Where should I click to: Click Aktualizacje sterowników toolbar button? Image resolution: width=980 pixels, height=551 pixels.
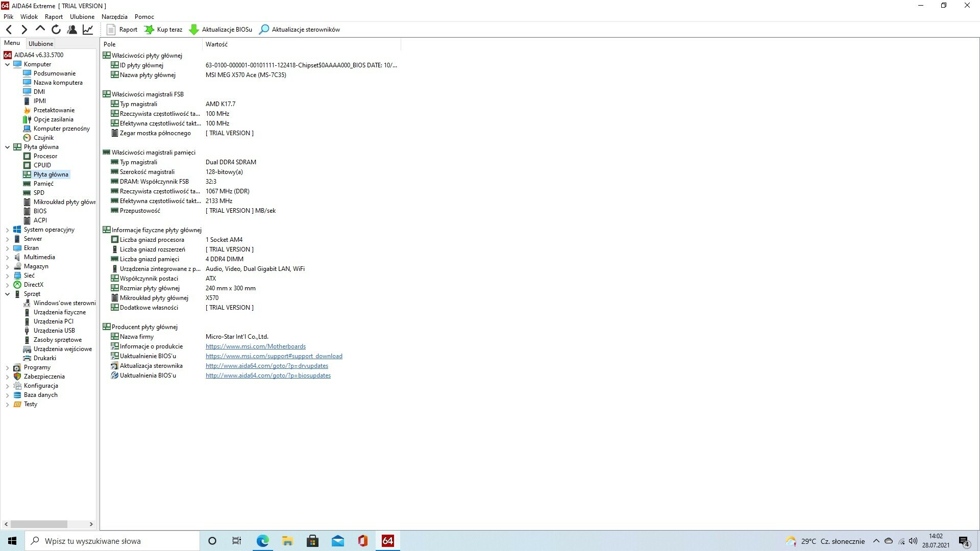300,30
